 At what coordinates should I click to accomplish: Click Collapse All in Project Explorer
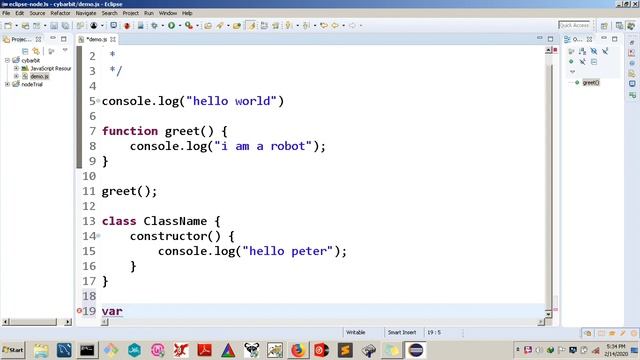[x=25, y=51]
